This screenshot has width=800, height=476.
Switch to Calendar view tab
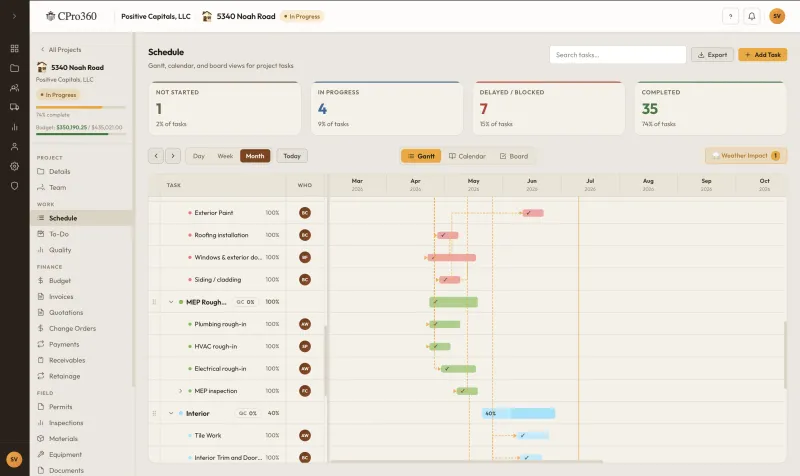tap(467, 156)
